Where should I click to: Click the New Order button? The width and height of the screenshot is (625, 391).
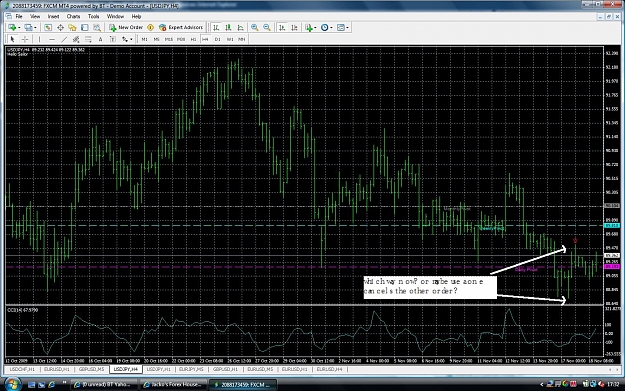pos(126,28)
